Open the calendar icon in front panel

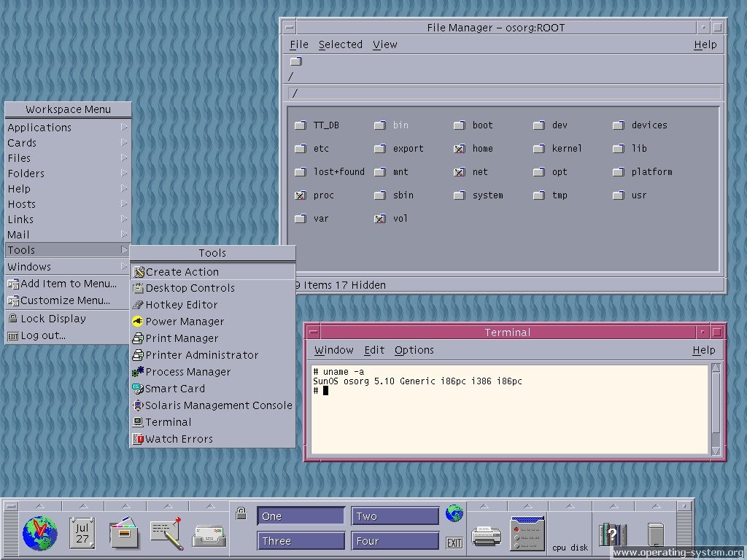click(82, 533)
